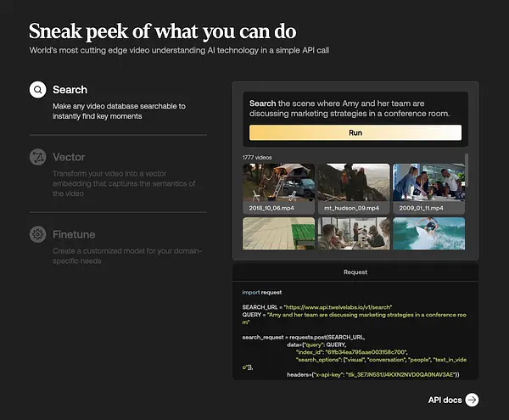Switch to the Vector feature tab
Image resolution: width=509 pixels, height=420 pixels.
(69, 157)
